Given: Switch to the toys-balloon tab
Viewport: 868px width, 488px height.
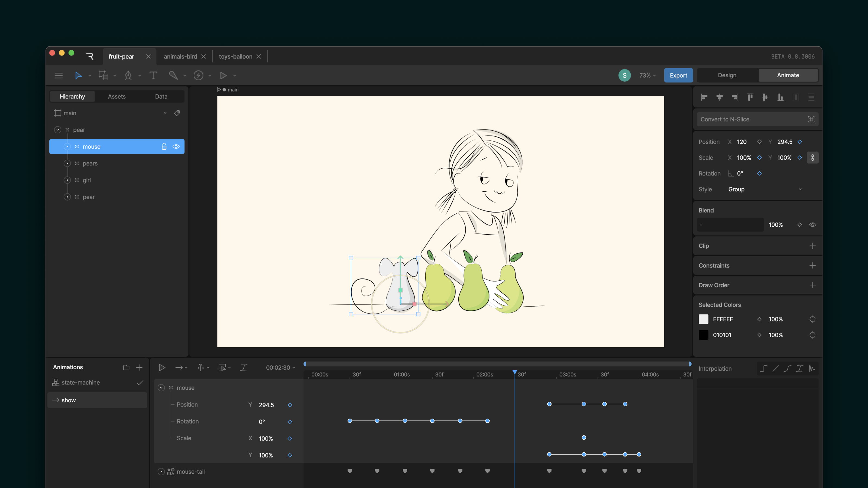Looking at the screenshot, I should pos(235,57).
